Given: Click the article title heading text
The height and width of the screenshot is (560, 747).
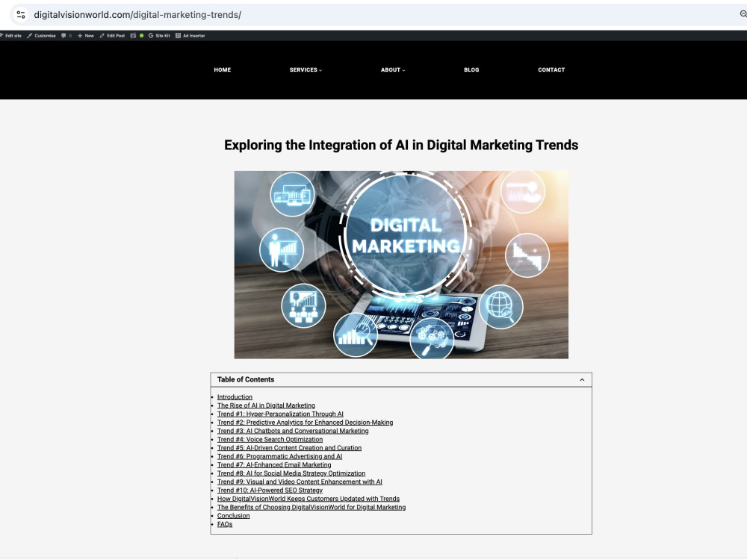Looking at the screenshot, I should (401, 146).
